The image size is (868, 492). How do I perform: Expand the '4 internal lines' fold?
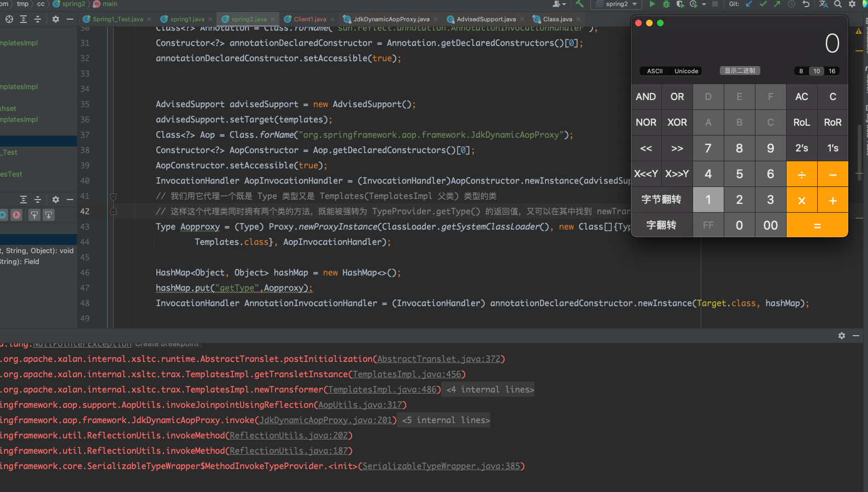[490, 390]
